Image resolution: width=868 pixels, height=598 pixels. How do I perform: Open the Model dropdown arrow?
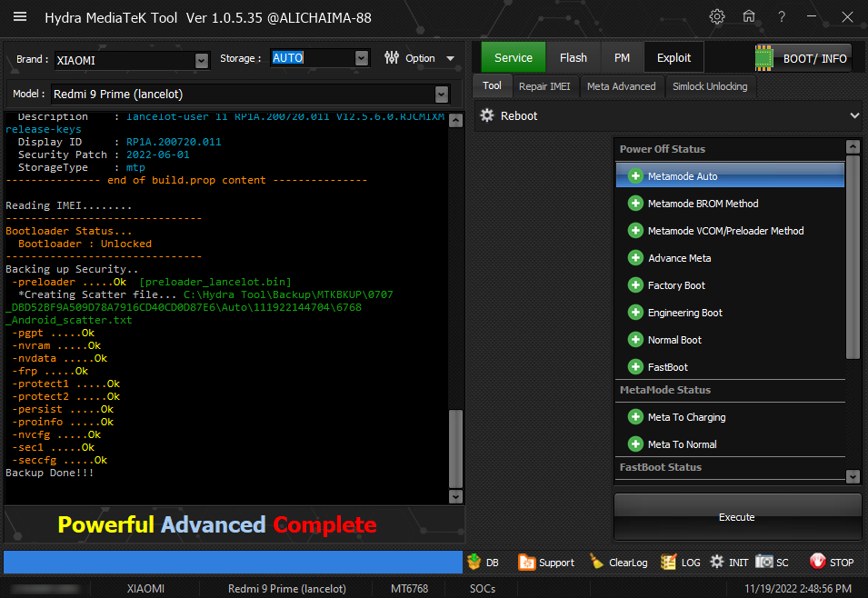441,95
